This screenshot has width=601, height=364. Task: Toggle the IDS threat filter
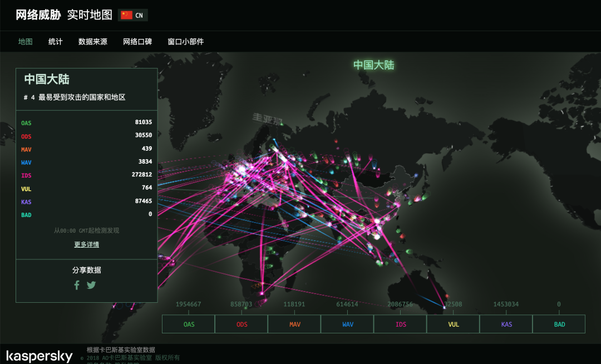click(400, 323)
